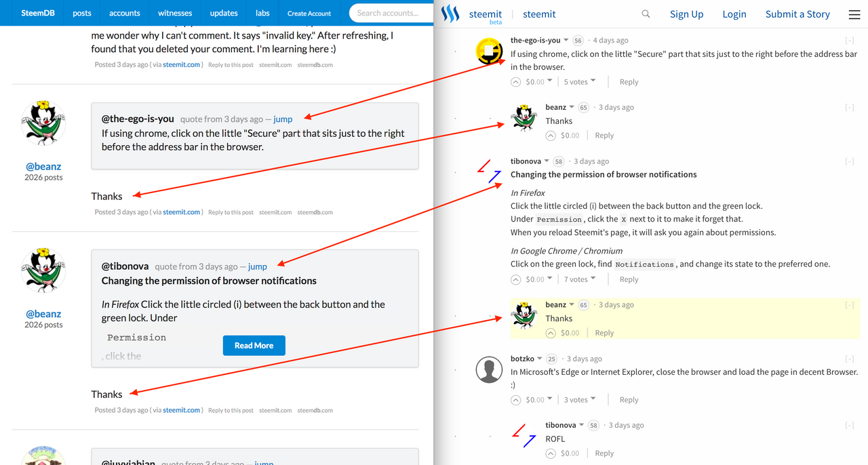Upvote the highlighted beanz Thanks comment
The height and width of the screenshot is (465, 868).
coord(550,332)
